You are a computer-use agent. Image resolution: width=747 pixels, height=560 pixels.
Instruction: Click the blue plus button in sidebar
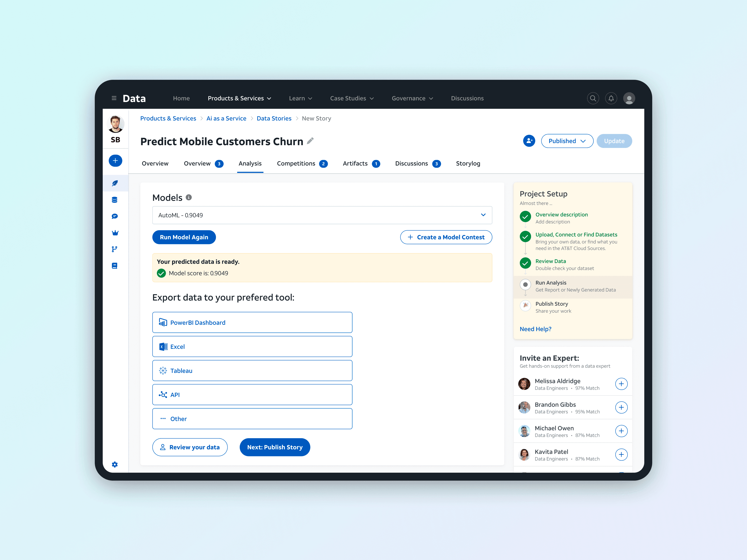tap(115, 161)
